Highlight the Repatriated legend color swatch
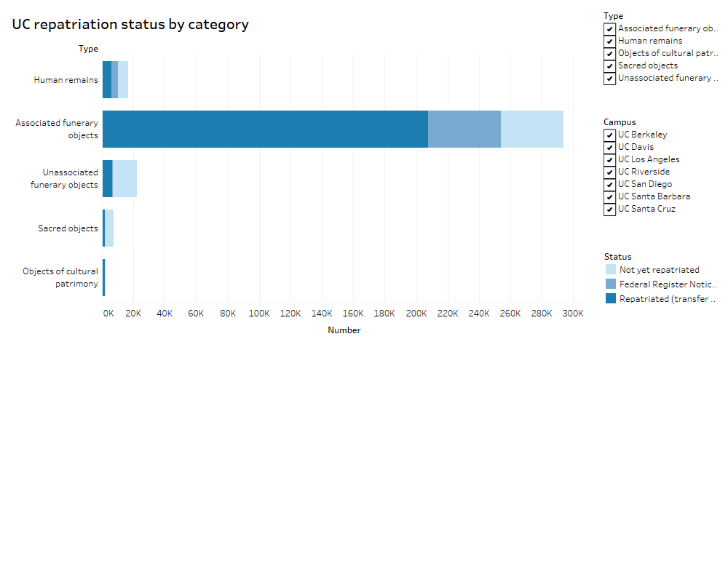Screen dimensions: 728x582 (610, 299)
